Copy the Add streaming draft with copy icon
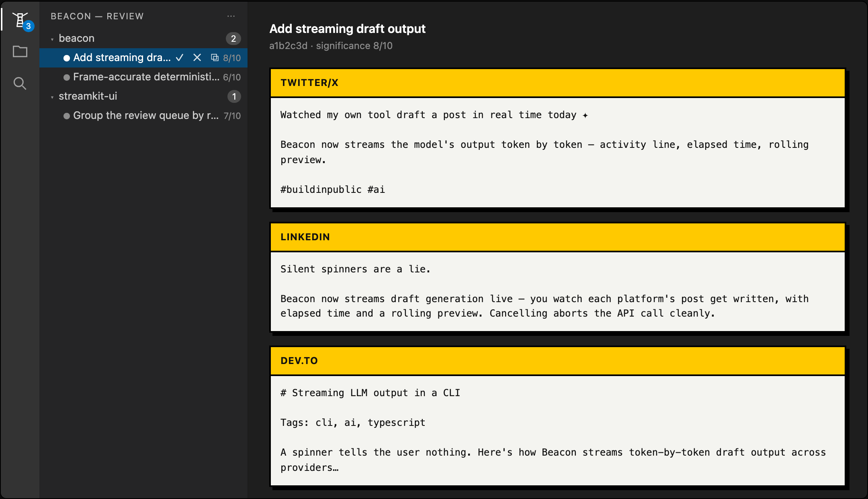The height and width of the screenshot is (499, 868). click(215, 57)
